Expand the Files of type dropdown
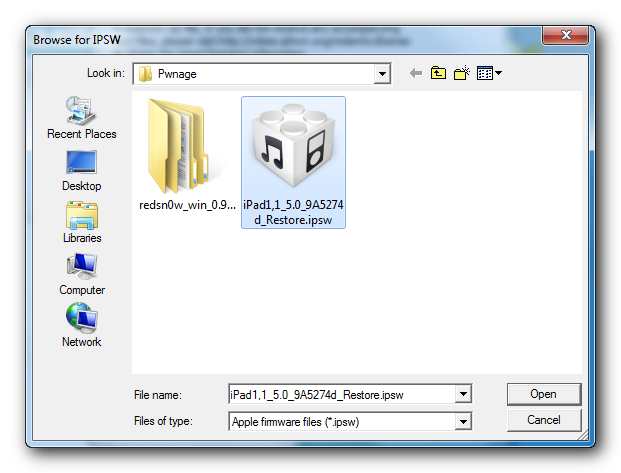621x473 pixels. (463, 422)
